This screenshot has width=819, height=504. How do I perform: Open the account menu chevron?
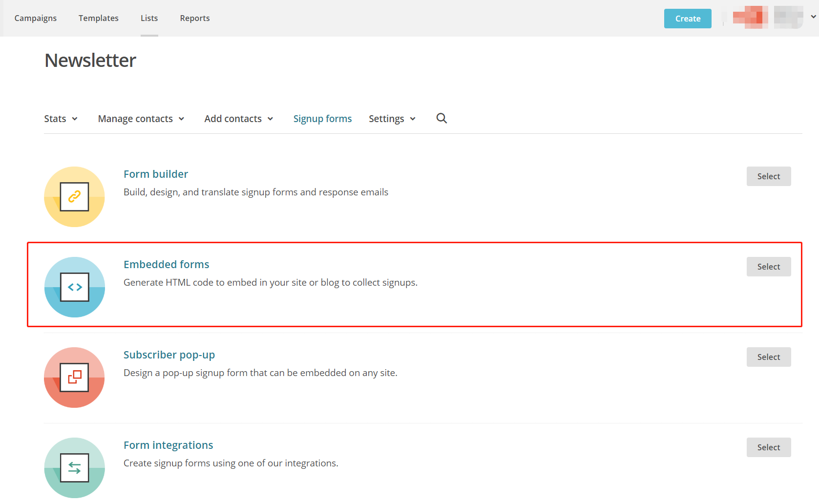(813, 17)
